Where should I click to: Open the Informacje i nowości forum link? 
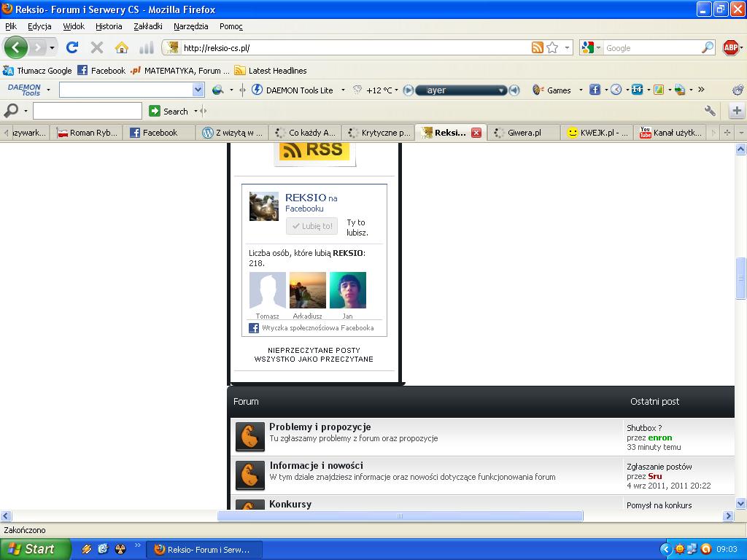316,465
